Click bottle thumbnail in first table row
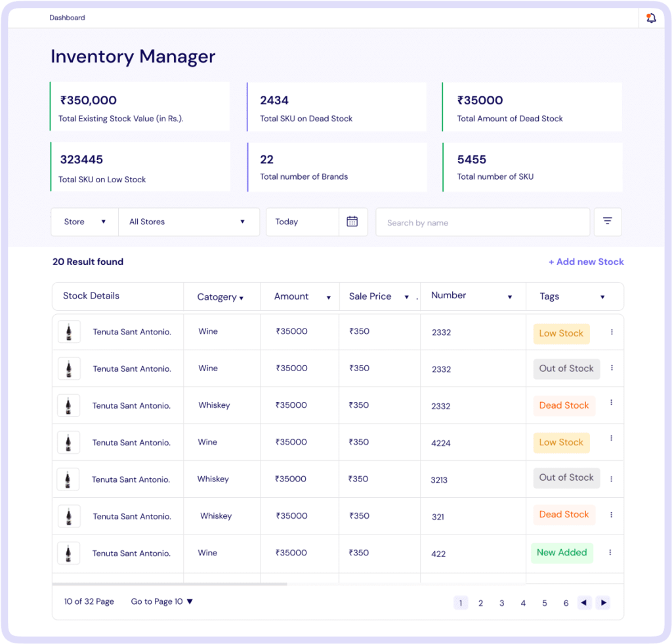 point(69,332)
